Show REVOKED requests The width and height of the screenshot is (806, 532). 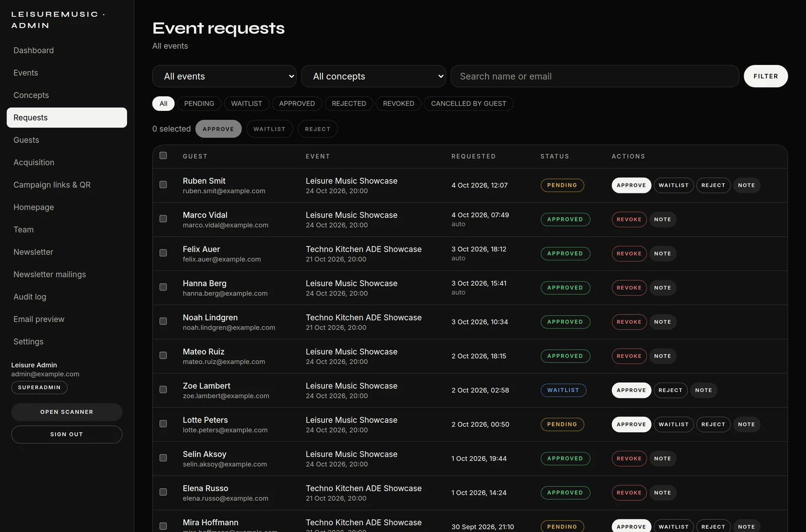coord(398,103)
